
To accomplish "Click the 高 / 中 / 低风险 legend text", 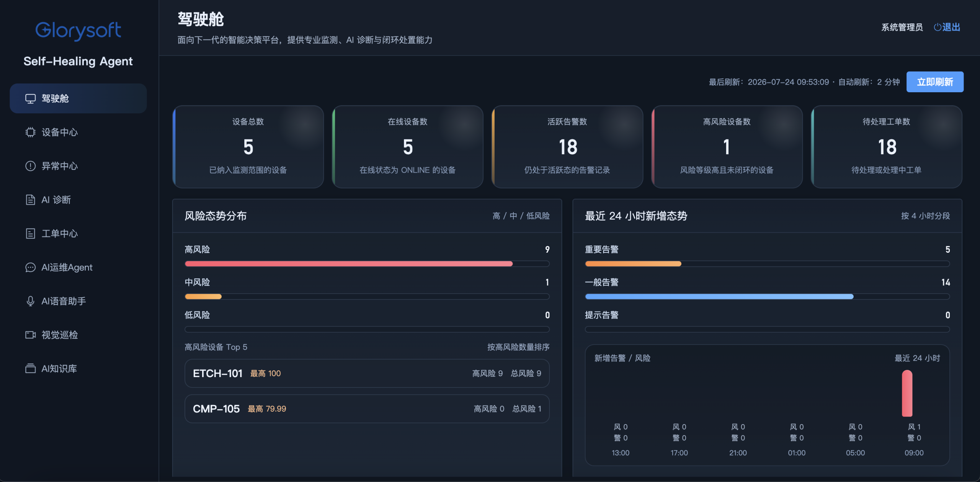I will (x=521, y=216).
